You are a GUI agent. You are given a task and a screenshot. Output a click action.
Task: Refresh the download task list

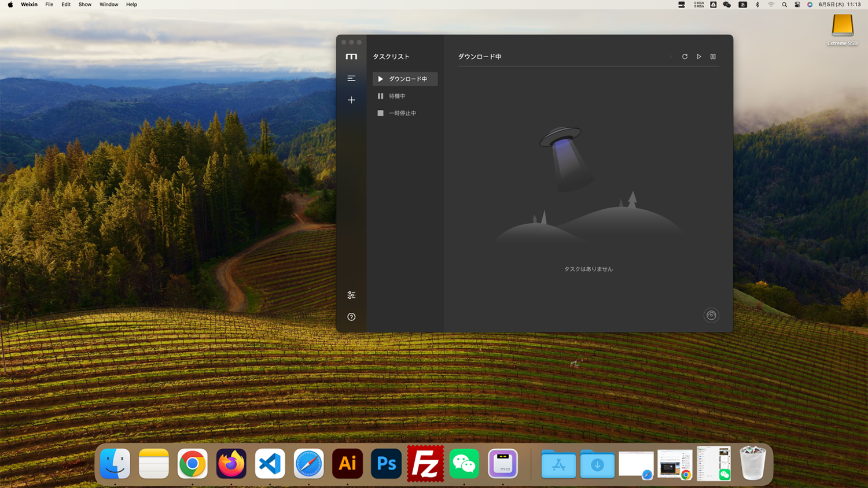coord(685,56)
